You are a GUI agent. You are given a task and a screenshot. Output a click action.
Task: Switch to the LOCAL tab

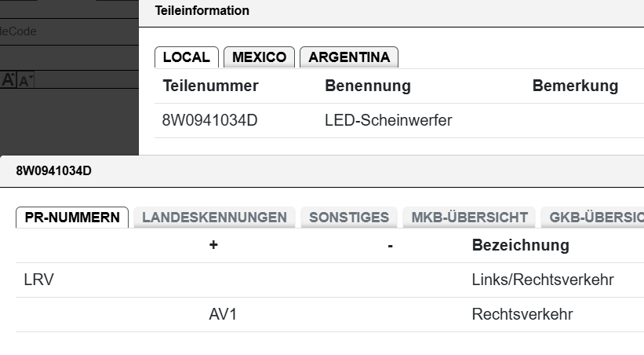point(187,57)
